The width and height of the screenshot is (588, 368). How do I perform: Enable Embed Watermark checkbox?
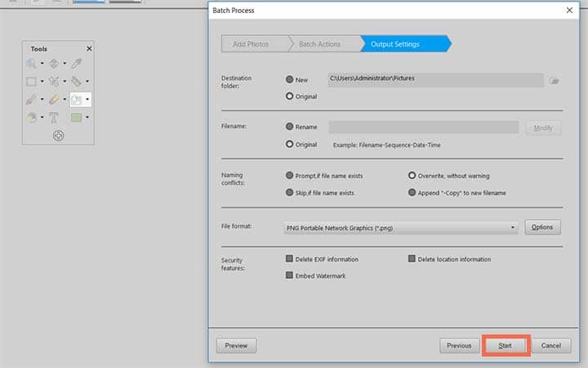(x=289, y=276)
